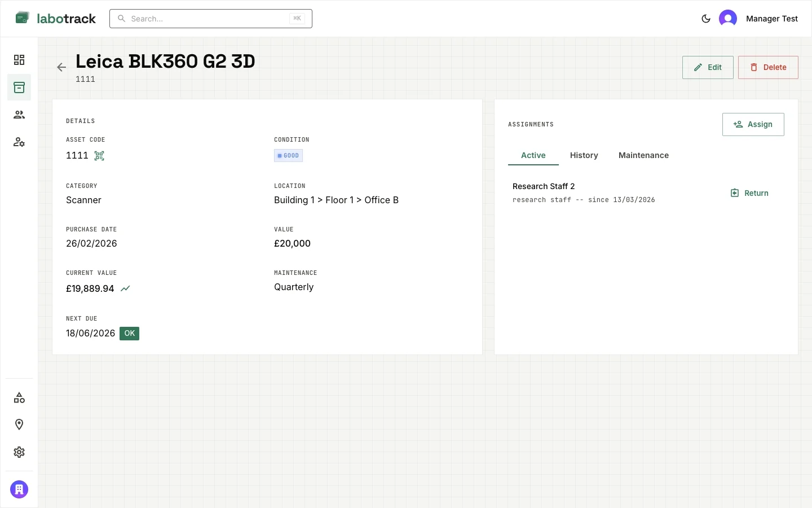The image size is (812, 508).
Task: Click the current value £19,889.94
Action: [90, 288]
